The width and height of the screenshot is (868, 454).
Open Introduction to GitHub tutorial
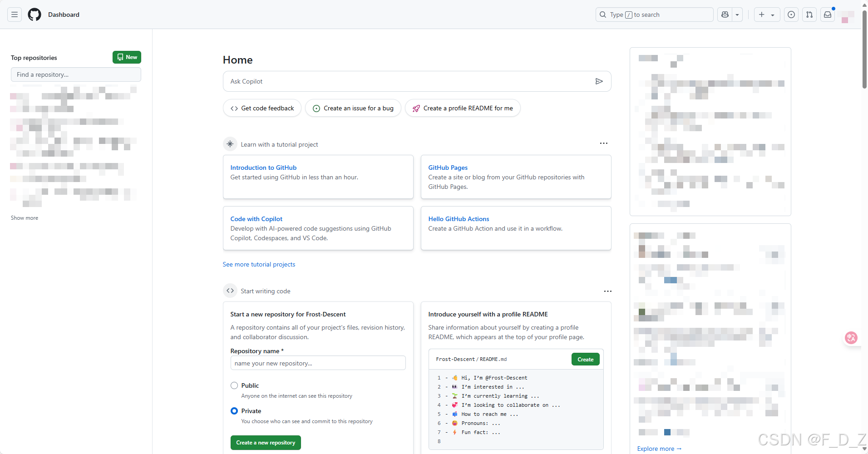tap(263, 168)
